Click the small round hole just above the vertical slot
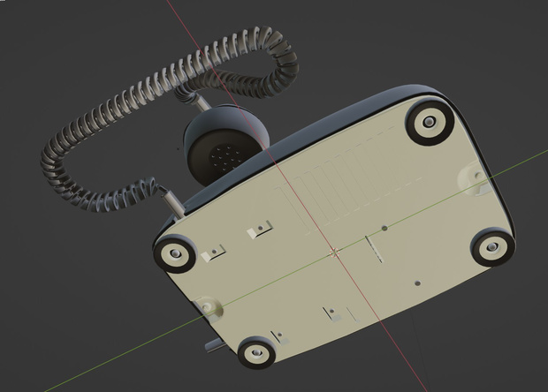The image size is (548, 392). 384,229
